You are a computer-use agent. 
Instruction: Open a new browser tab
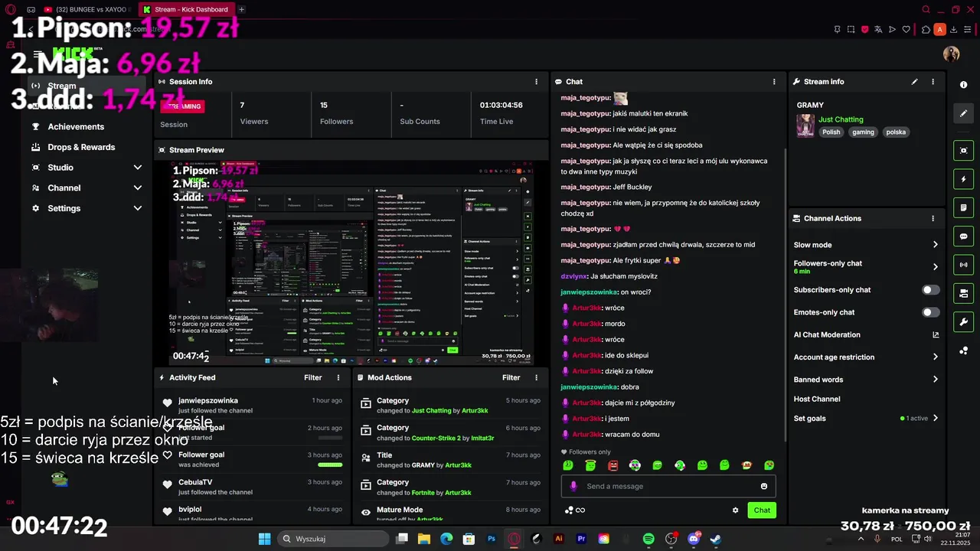click(x=242, y=9)
